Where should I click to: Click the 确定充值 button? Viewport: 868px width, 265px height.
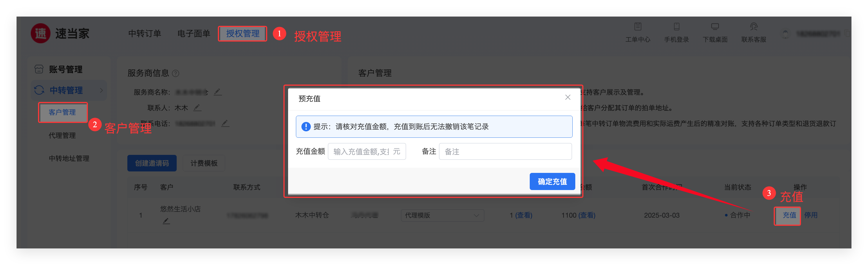point(552,182)
